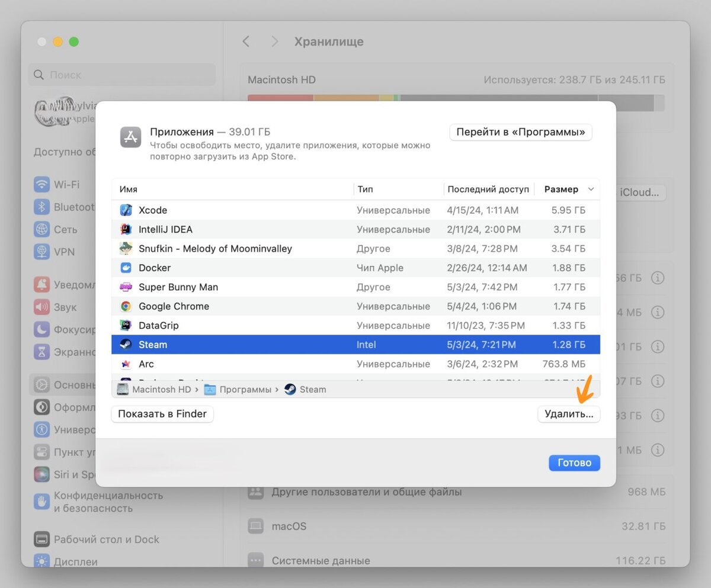Screen dimensions: 711x588
Task: Click info button next to 4 МБ
Action: tap(658, 312)
